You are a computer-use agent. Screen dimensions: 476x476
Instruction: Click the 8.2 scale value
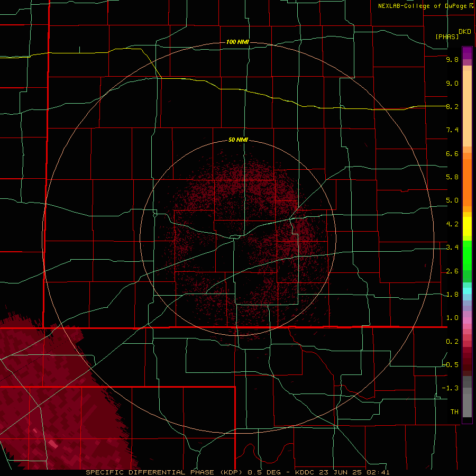(452, 106)
